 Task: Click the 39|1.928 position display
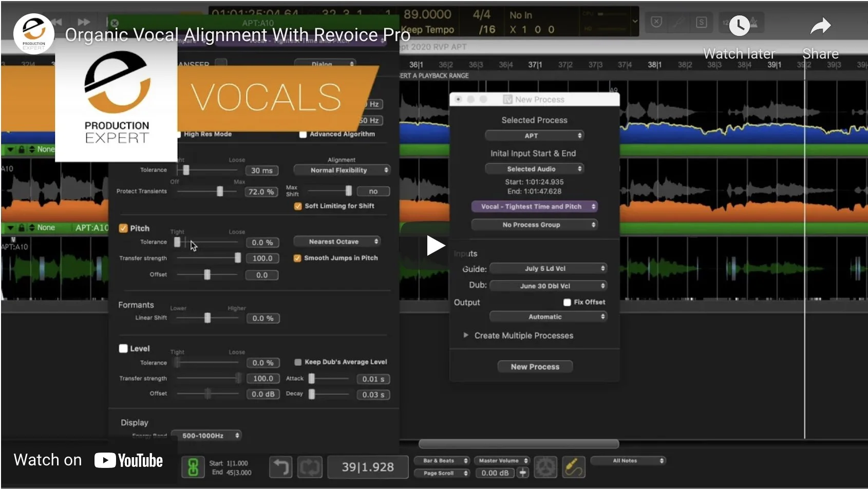coord(368,467)
